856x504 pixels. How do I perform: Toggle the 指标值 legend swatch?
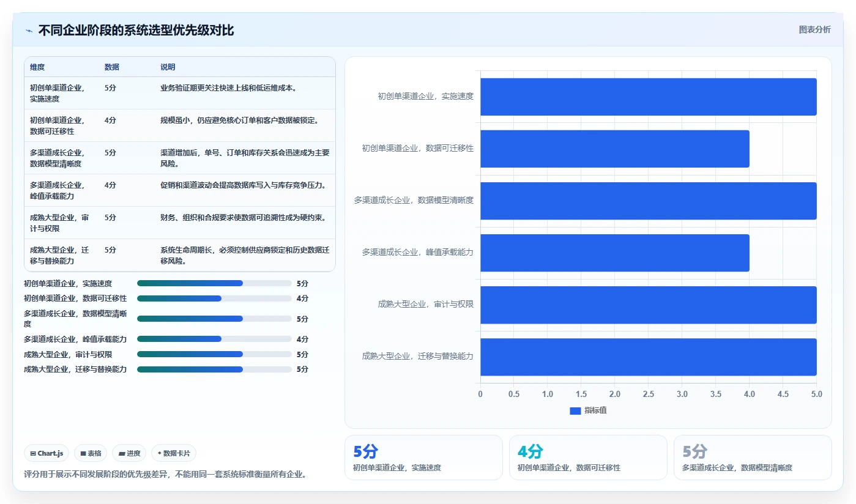tap(575, 411)
